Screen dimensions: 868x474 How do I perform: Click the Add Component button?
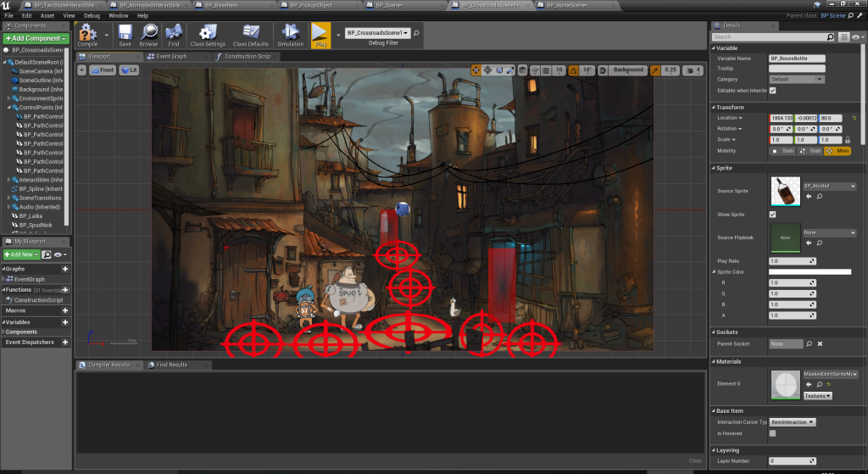point(36,38)
